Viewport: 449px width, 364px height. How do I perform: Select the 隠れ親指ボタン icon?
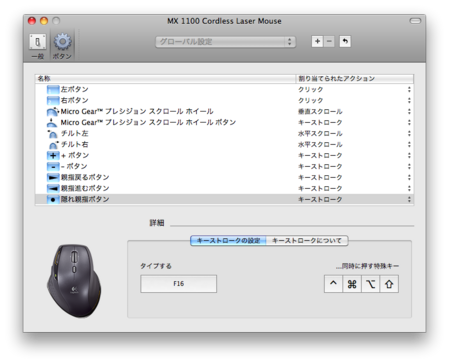[x=53, y=199]
